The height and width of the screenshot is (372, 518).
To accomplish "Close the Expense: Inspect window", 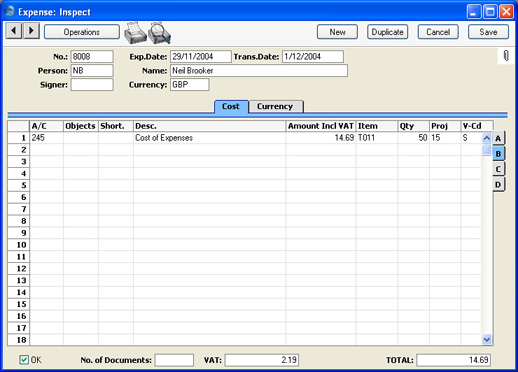I will [506, 12].
